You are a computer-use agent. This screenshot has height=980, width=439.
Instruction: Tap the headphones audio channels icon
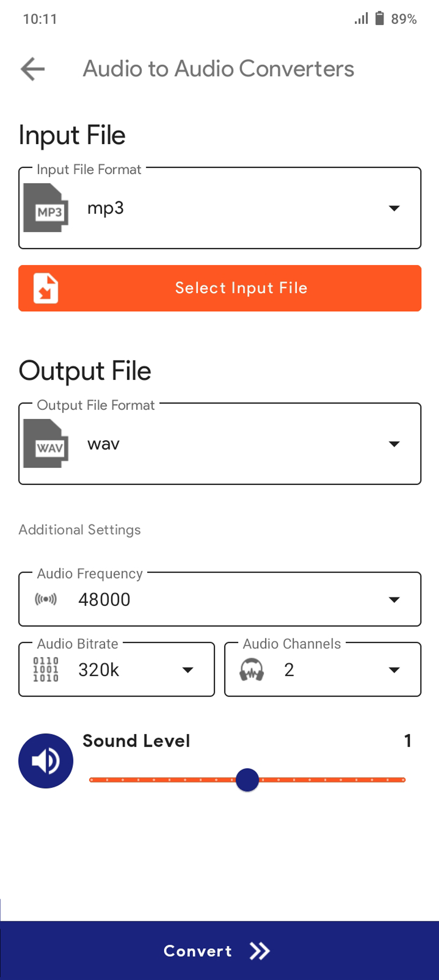pyautogui.click(x=252, y=669)
